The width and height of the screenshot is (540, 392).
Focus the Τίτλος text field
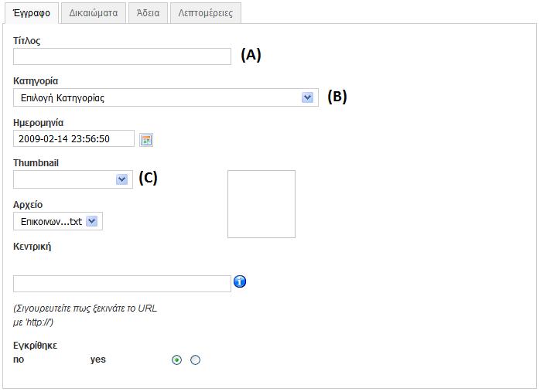(122, 56)
